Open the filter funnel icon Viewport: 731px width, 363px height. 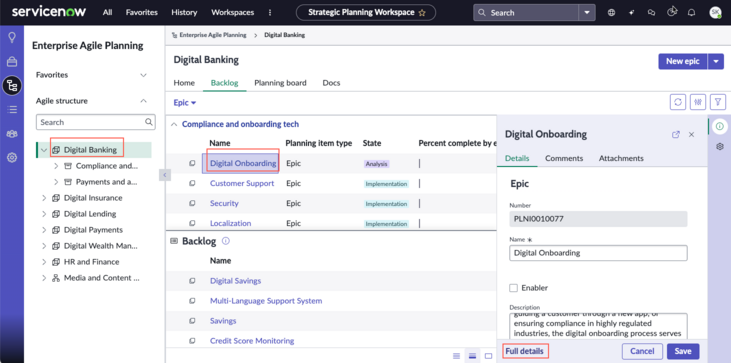718,102
